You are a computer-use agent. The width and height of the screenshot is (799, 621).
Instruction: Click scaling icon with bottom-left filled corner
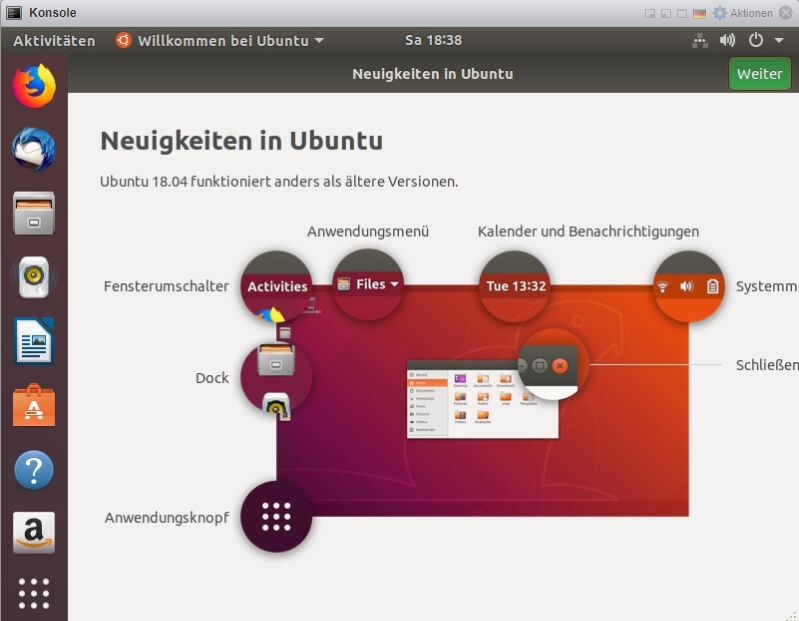coord(665,13)
